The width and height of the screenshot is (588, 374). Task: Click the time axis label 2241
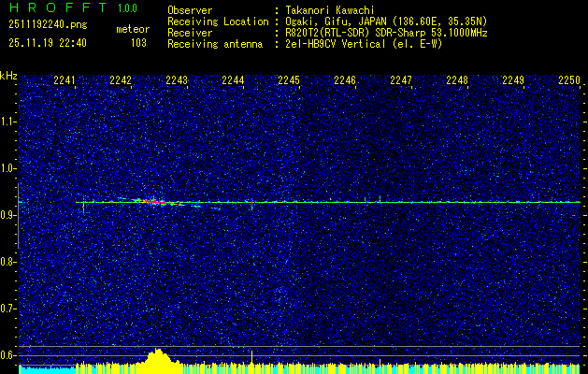pyautogui.click(x=65, y=80)
